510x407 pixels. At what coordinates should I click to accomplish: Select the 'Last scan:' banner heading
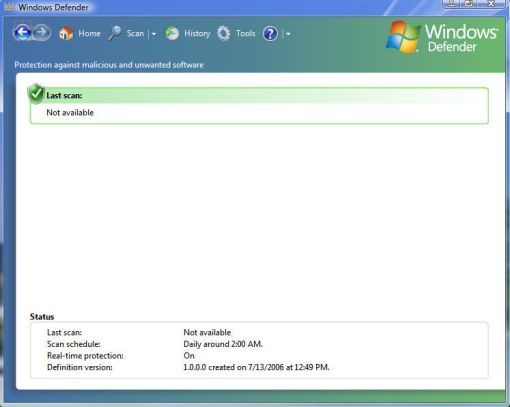coord(64,96)
